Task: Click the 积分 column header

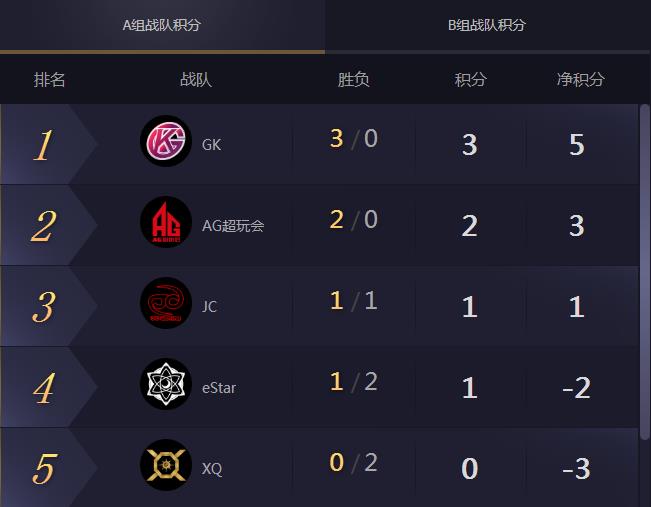Action: (470, 80)
